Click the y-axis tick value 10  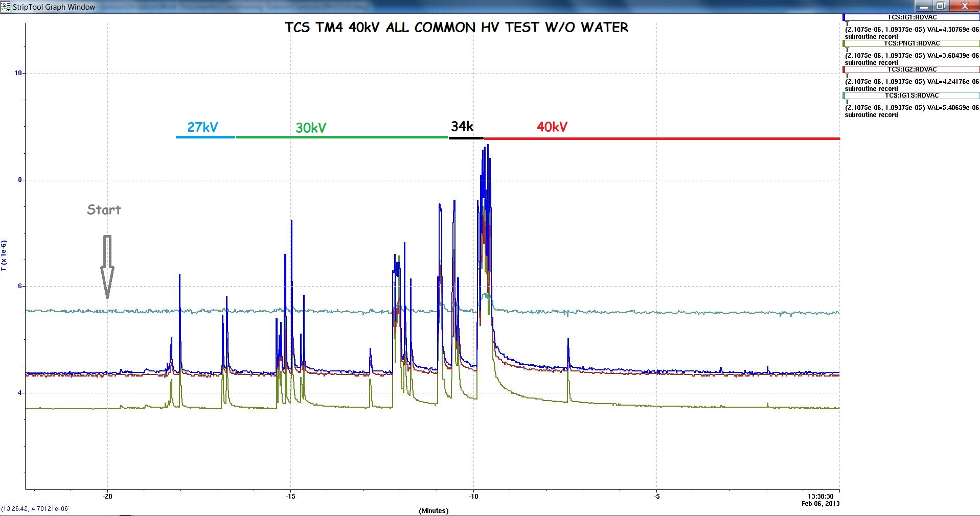[x=18, y=73]
